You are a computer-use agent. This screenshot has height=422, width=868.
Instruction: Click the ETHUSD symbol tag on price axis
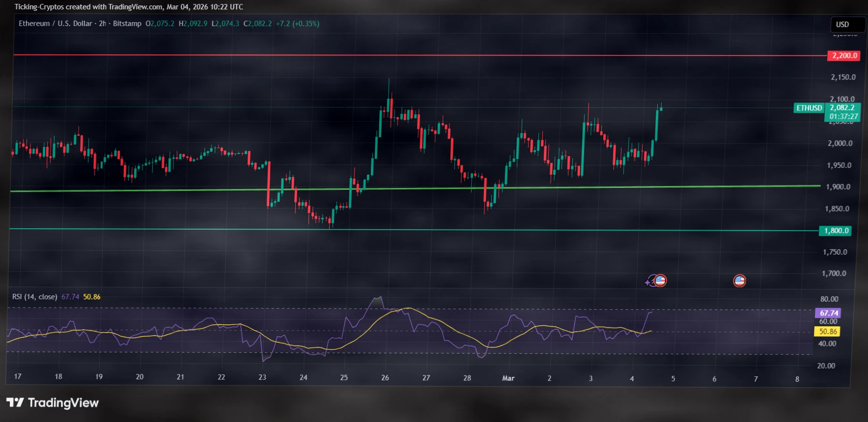(x=809, y=108)
